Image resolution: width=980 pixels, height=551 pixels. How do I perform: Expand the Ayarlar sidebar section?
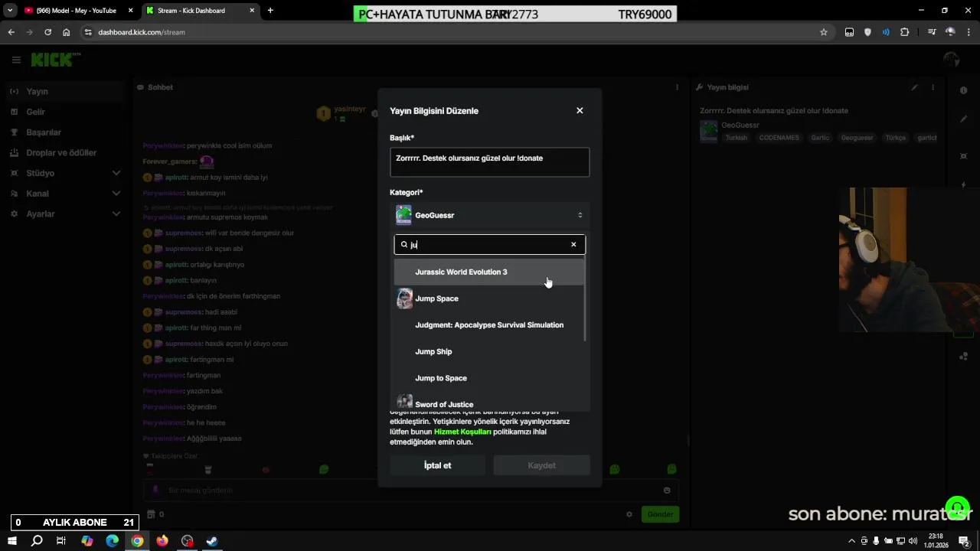coord(64,214)
